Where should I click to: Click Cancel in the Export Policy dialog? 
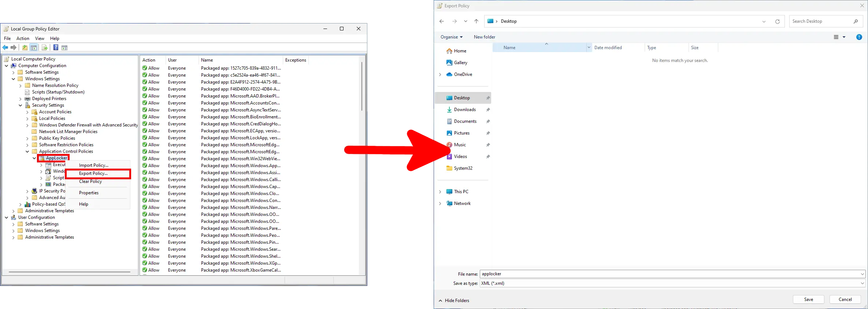coord(845,299)
